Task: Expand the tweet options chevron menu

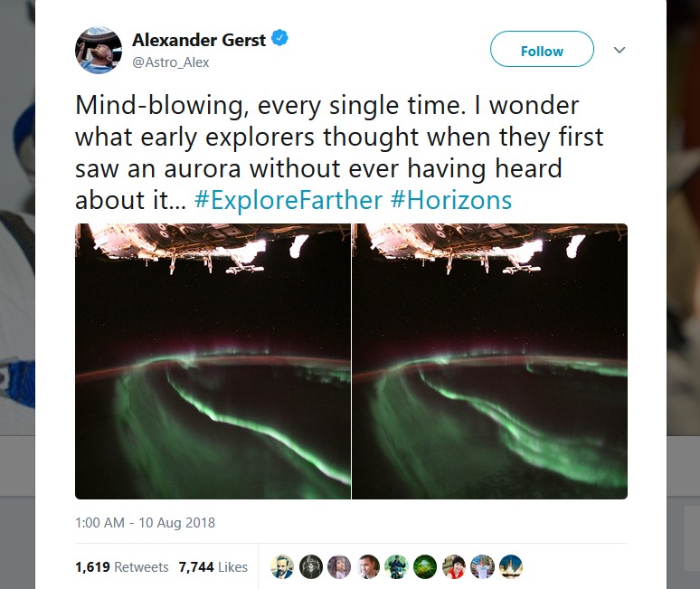Action: pyautogui.click(x=620, y=50)
